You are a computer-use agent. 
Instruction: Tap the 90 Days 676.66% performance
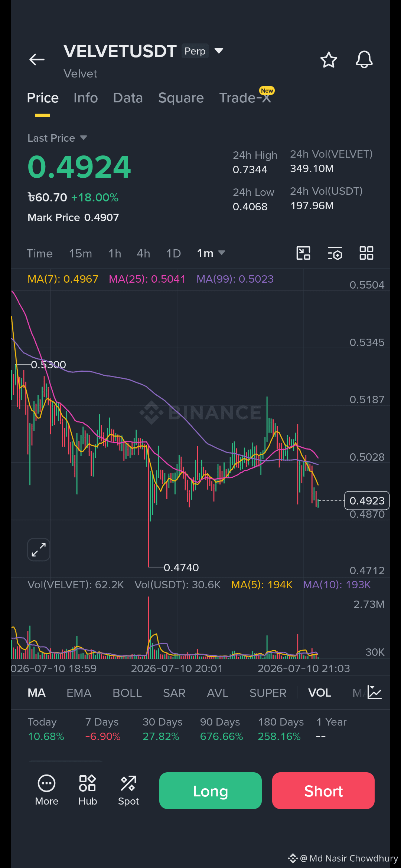point(221,729)
